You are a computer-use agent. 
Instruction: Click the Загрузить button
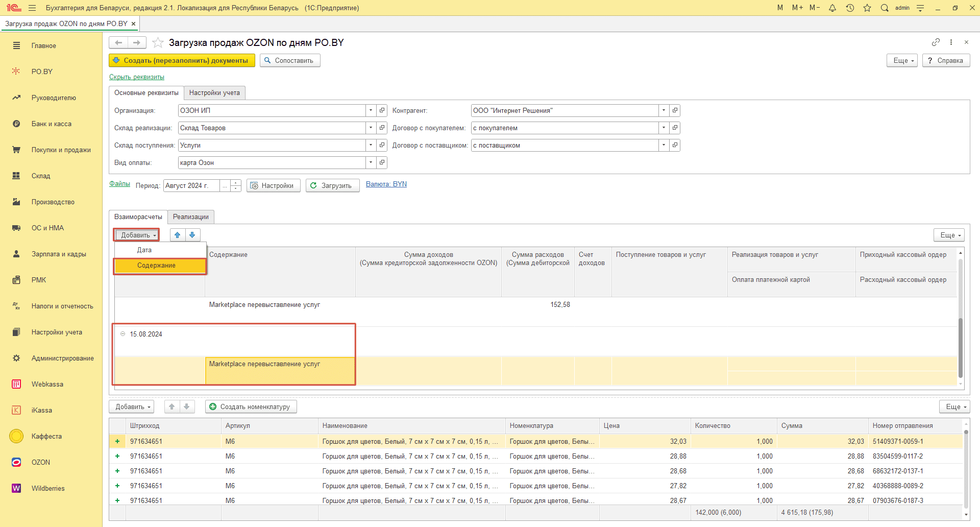(x=332, y=185)
